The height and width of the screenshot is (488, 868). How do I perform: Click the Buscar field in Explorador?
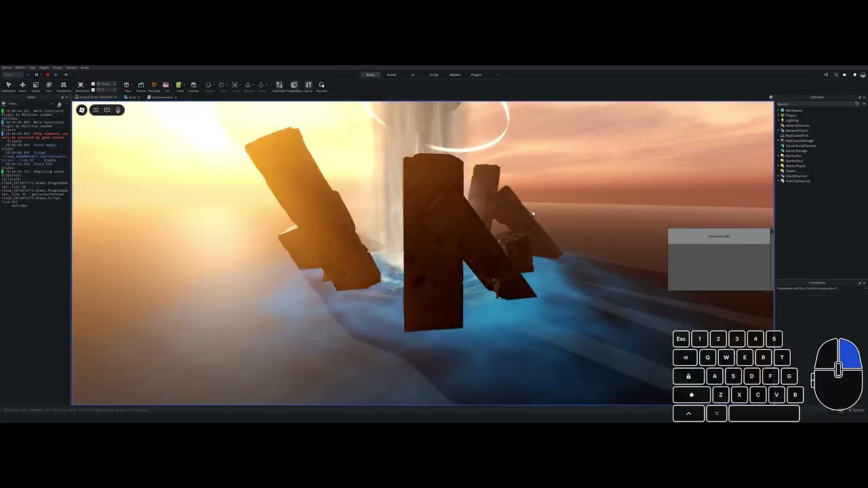[x=816, y=104]
